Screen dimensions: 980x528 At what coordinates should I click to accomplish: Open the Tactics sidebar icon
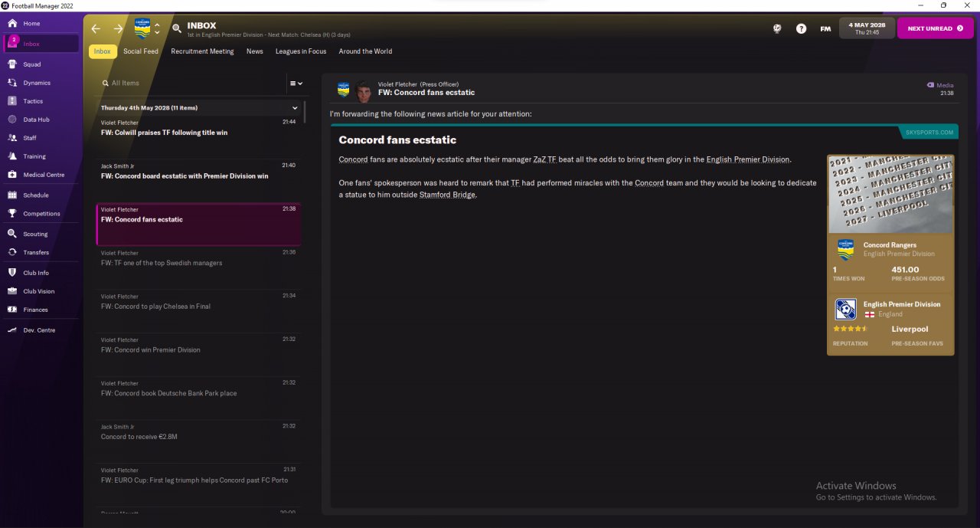12,101
